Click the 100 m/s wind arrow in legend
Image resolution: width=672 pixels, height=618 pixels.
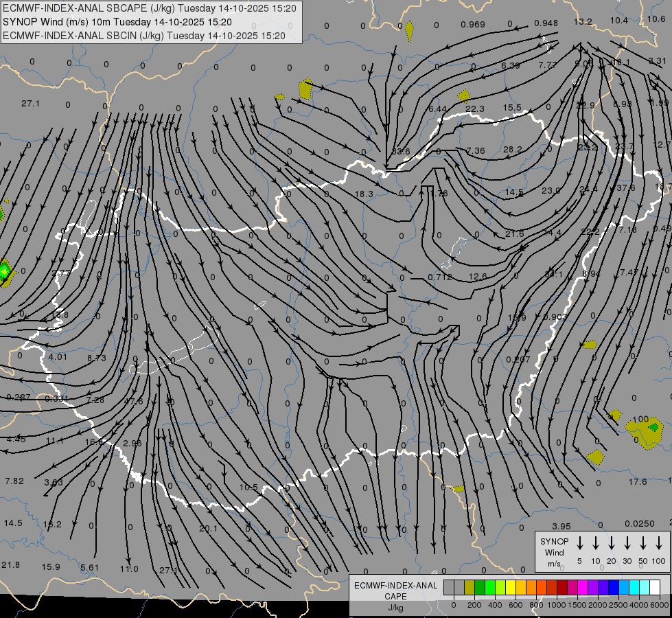pos(659,543)
